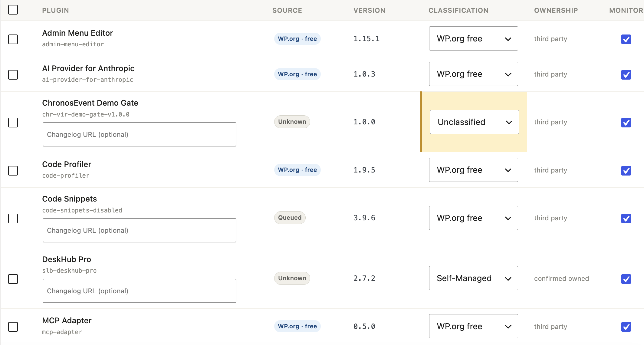Disable monitoring for Code Snippets
The height and width of the screenshot is (345, 644).
point(626,218)
